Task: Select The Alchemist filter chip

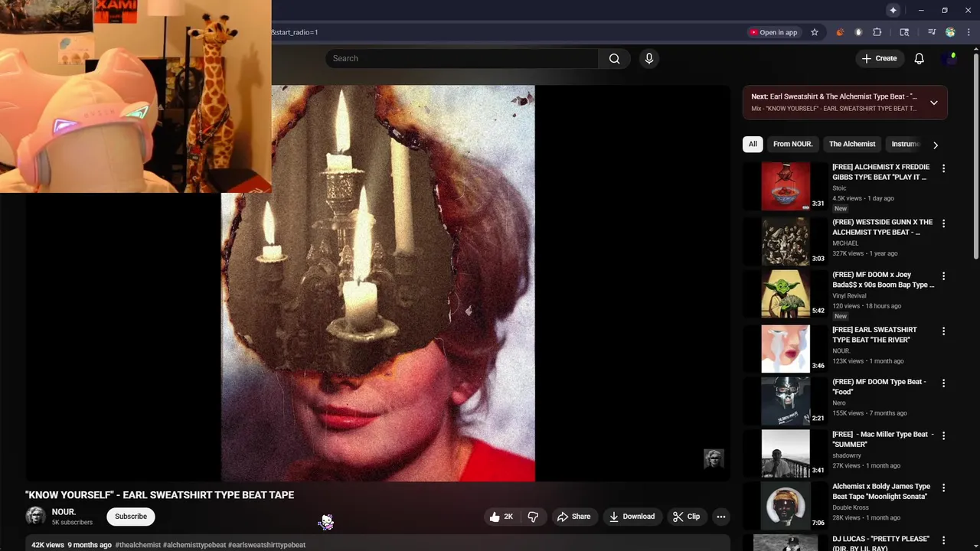Action: point(851,144)
